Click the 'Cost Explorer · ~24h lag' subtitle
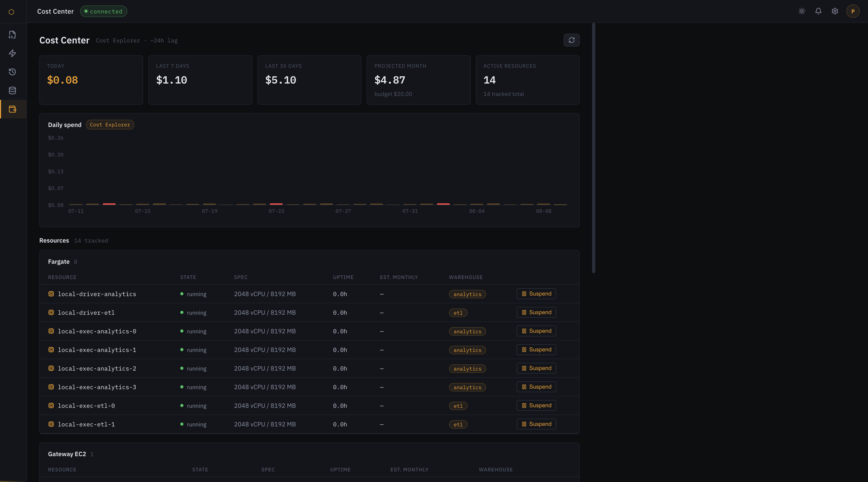This screenshot has width=868, height=482. pos(136,41)
